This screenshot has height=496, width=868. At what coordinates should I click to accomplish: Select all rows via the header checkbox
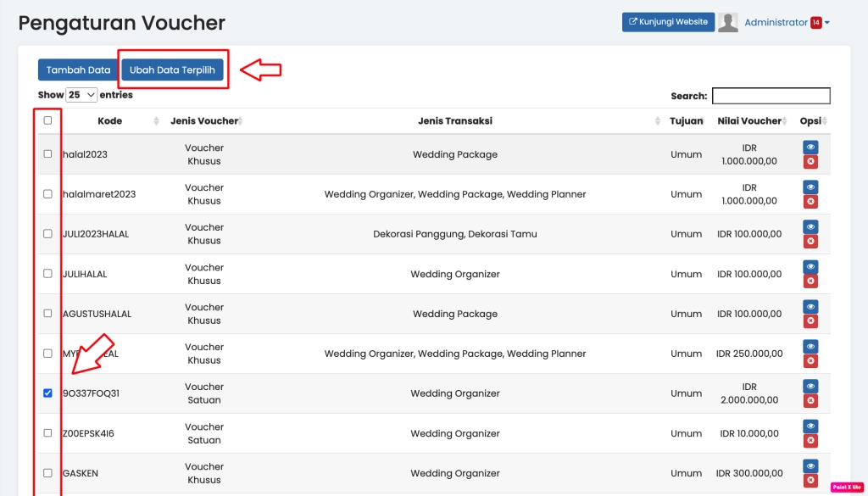(x=47, y=120)
